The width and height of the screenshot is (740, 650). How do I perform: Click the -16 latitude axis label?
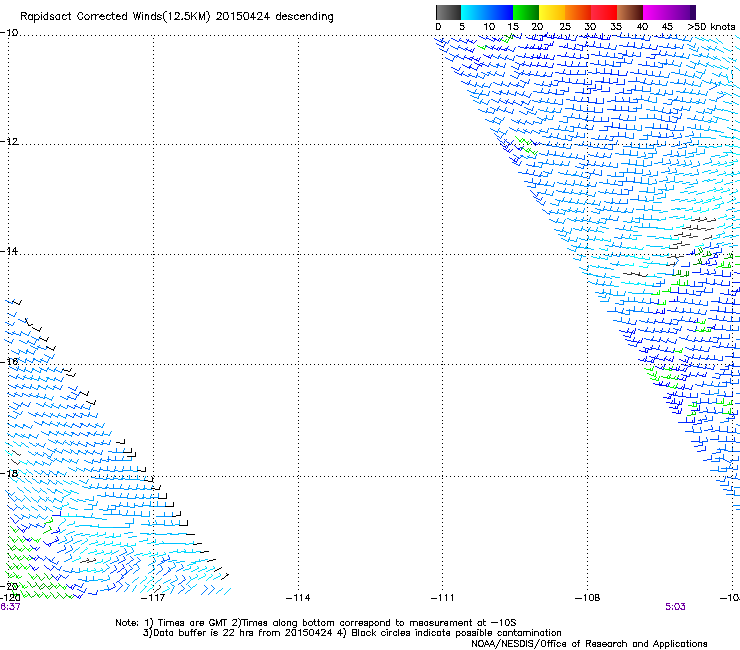(x=9, y=362)
